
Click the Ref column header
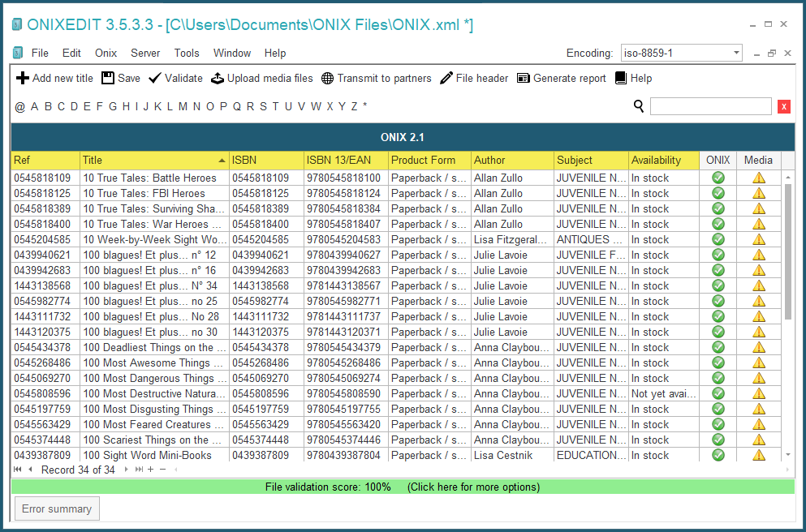pyautogui.click(x=45, y=161)
